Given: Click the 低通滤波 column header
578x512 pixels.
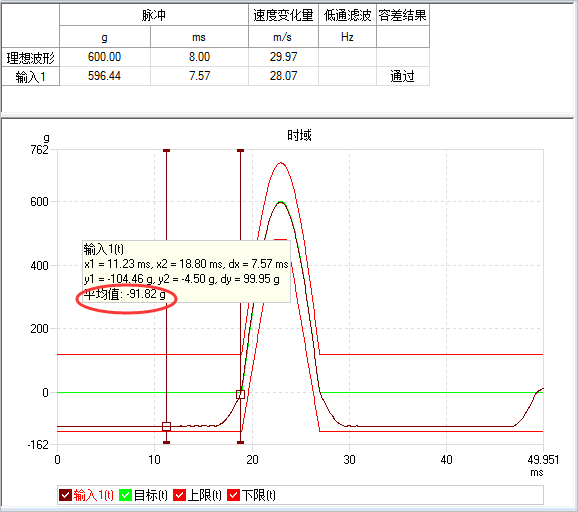Looking at the screenshot, I should (x=347, y=15).
